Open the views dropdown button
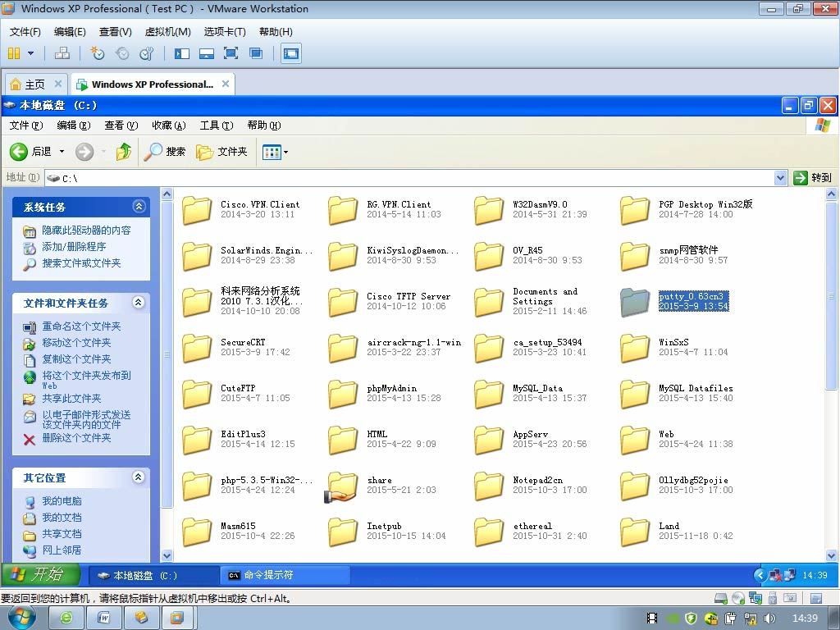840x630 pixels. point(276,152)
